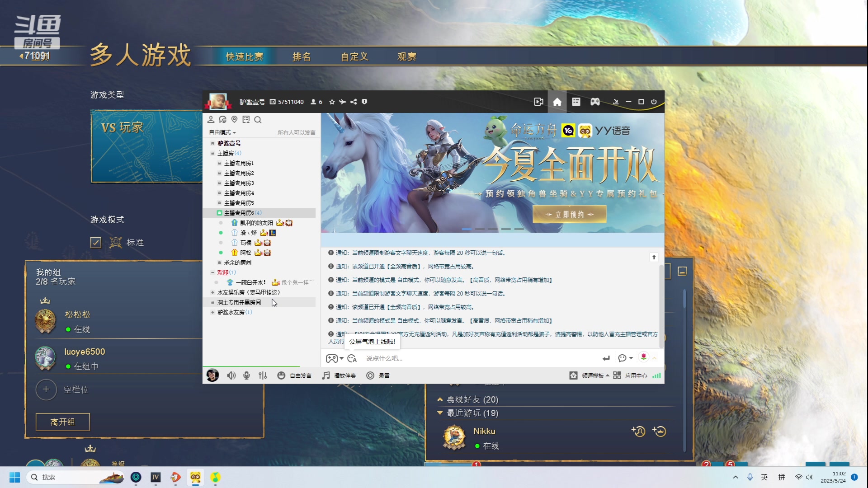The image size is (868, 488).
Task: Click the tulip flower gift icon
Action: point(644,357)
